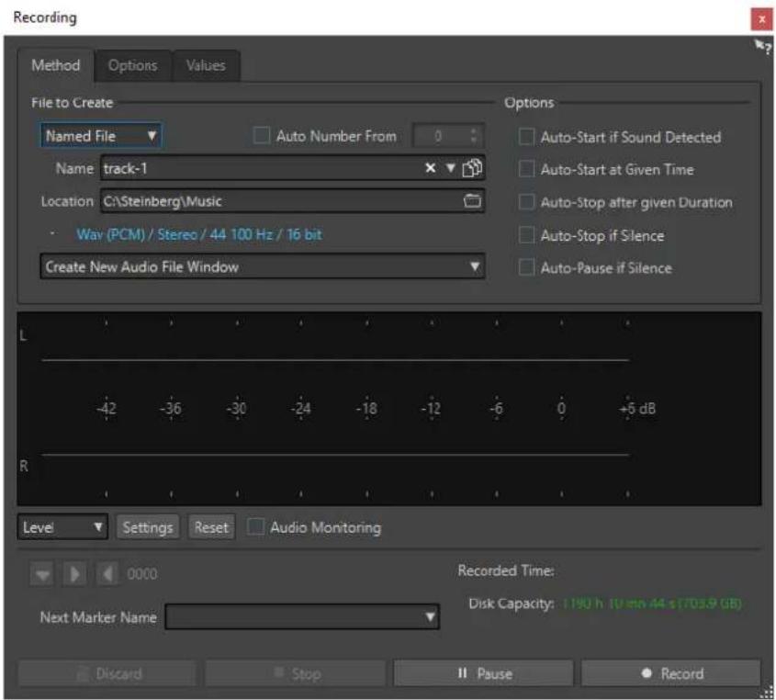Click the meter Settings button

tap(148, 527)
